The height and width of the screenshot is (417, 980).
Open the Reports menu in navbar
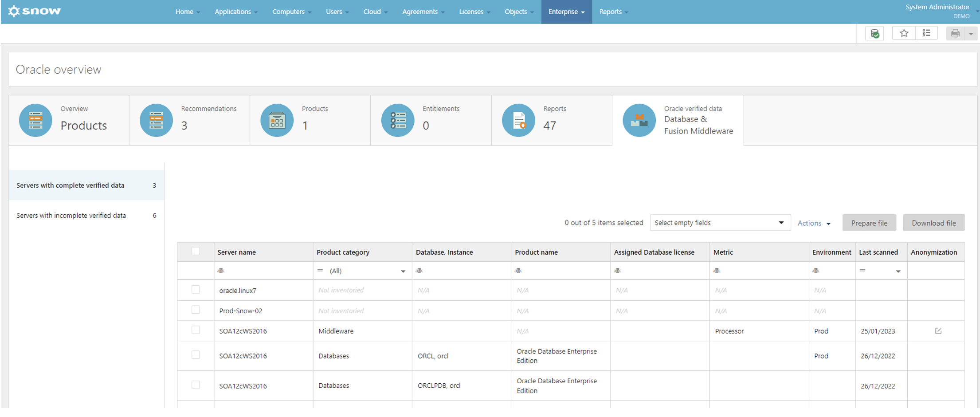pyautogui.click(x=614, y=12)
